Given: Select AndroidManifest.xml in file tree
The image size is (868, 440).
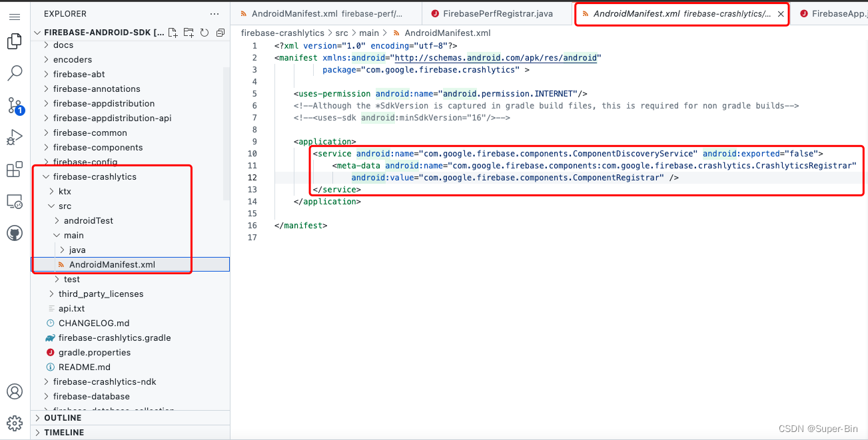Looking at the screenshot, I should pos(130,265).
